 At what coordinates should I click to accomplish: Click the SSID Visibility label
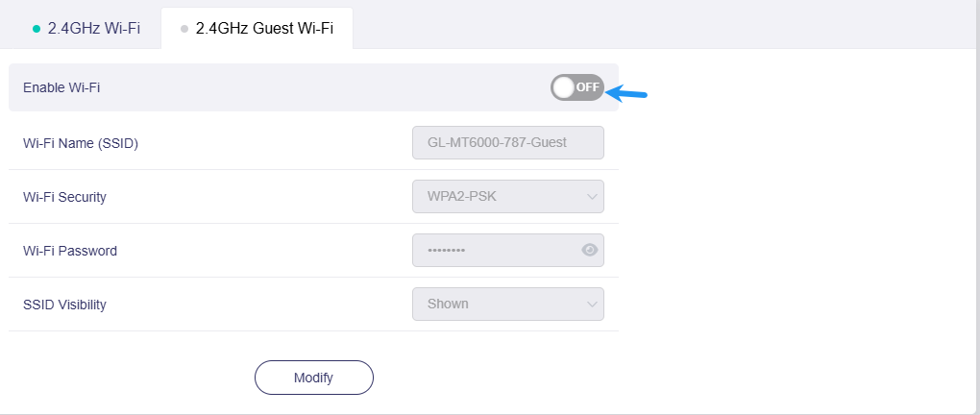[64, 305]
